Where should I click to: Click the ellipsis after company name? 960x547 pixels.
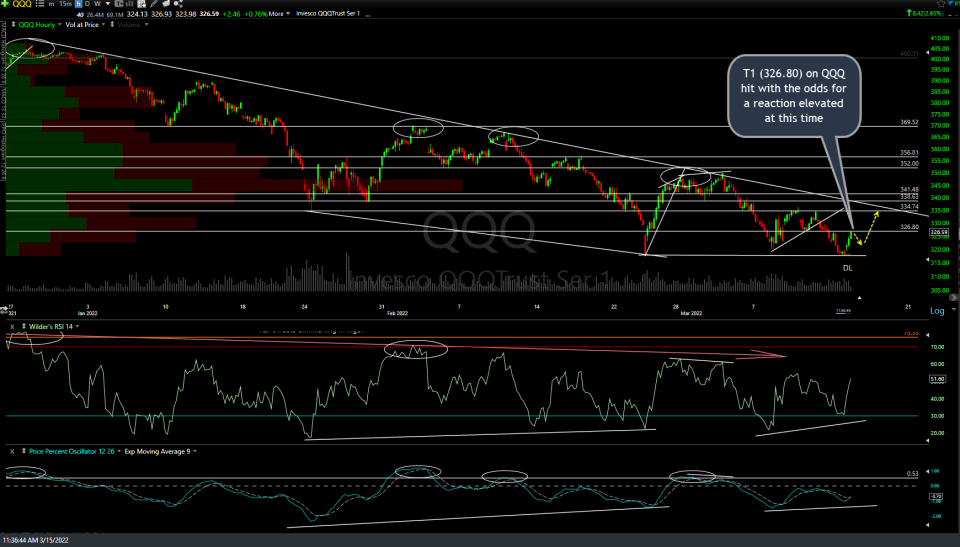[368, 14]
